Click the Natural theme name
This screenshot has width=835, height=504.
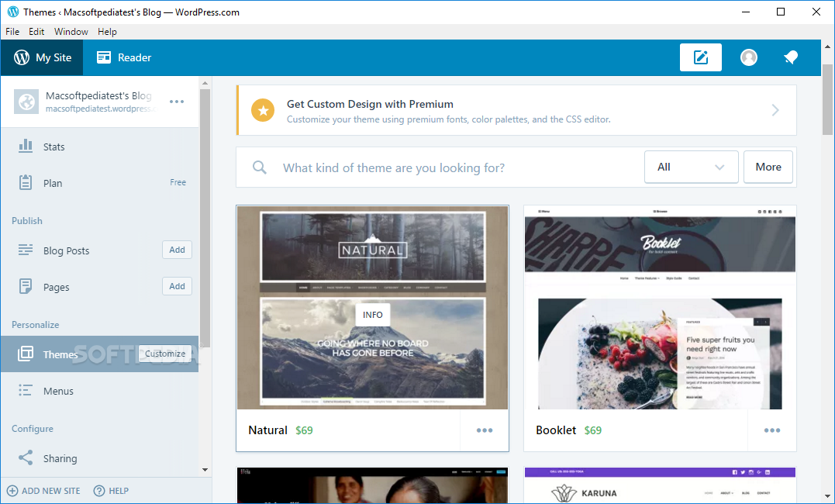click(x=267, y=430)
